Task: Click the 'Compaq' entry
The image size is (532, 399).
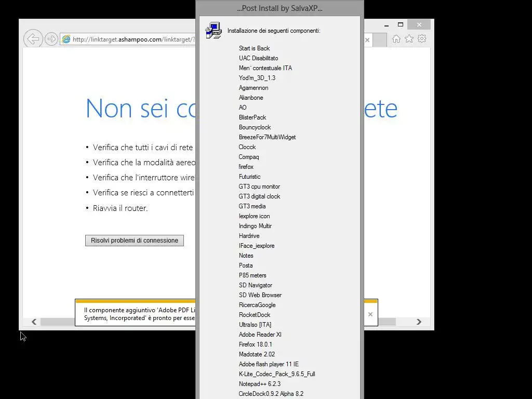Action: pos(249,157)
